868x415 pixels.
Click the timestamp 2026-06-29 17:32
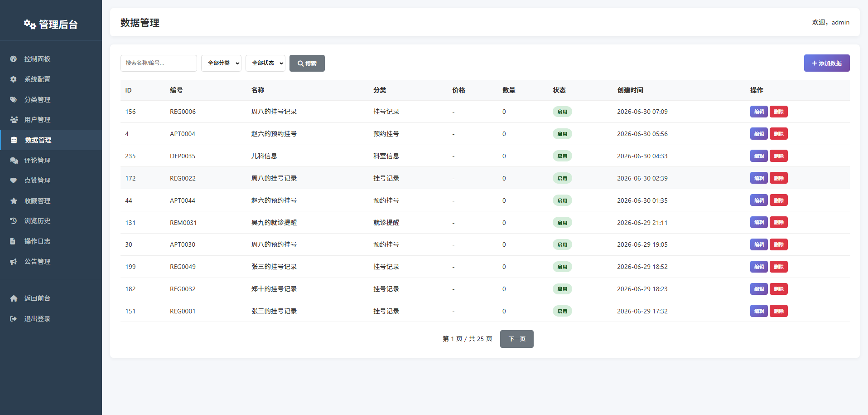coord(642,311)
